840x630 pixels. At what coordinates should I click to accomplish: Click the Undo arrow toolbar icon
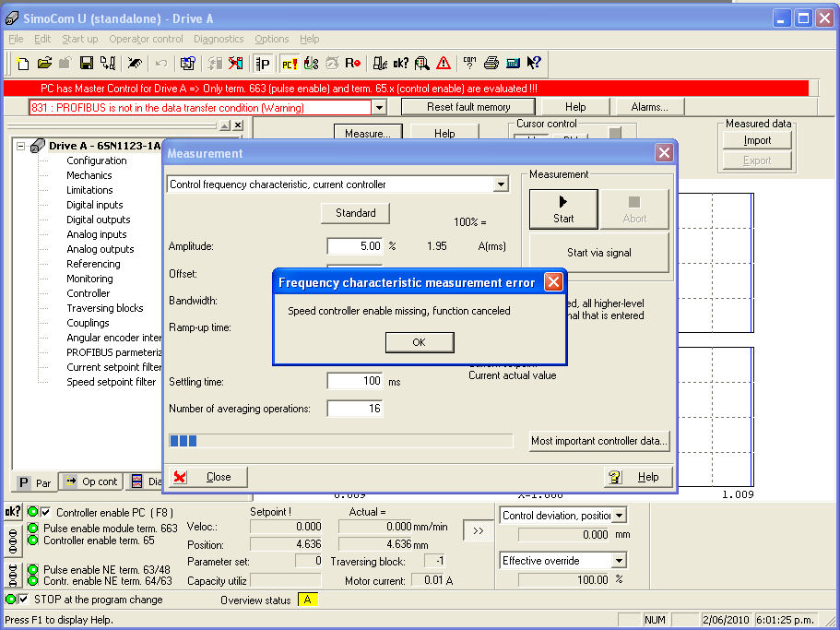click(x=160, y=64)
